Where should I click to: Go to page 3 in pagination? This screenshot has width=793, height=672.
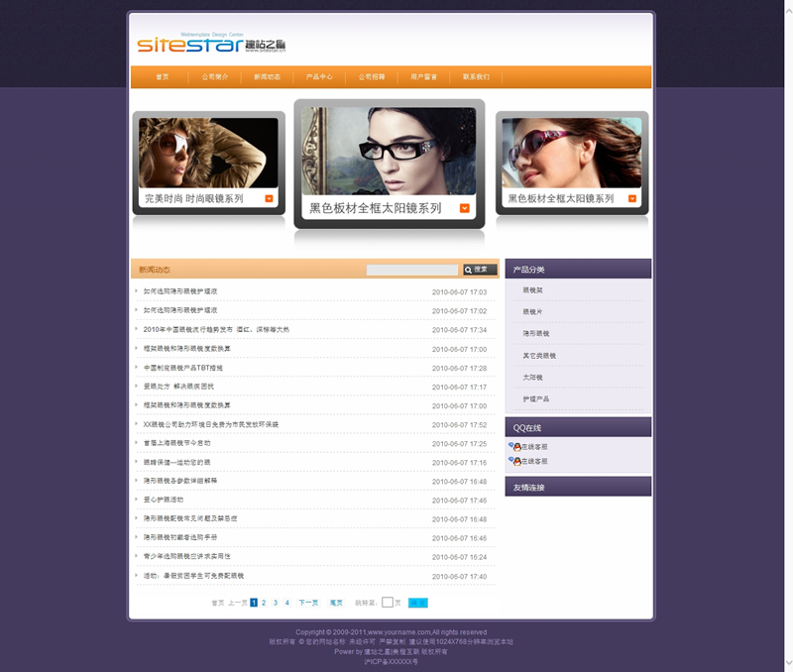point(276,603)
